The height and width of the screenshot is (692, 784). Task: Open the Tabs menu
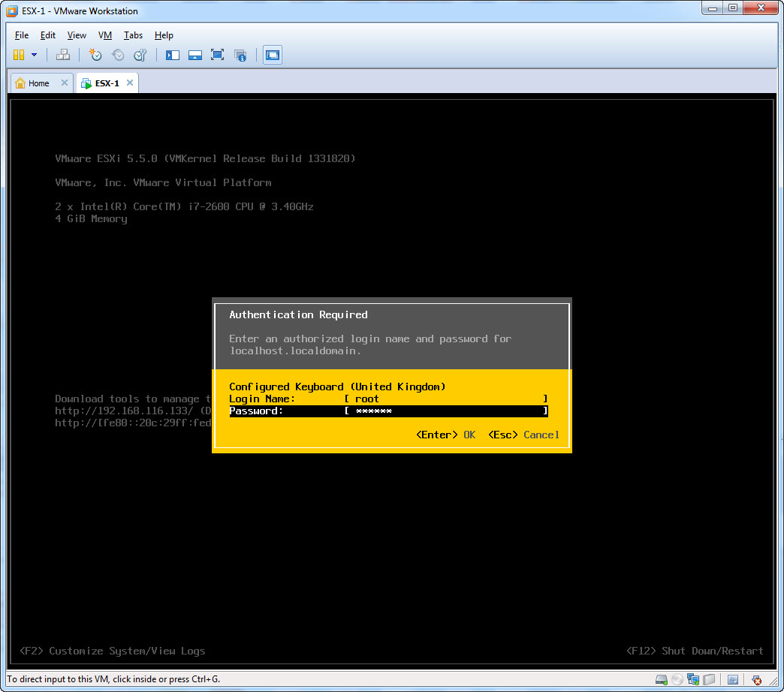tap(133, 35)
